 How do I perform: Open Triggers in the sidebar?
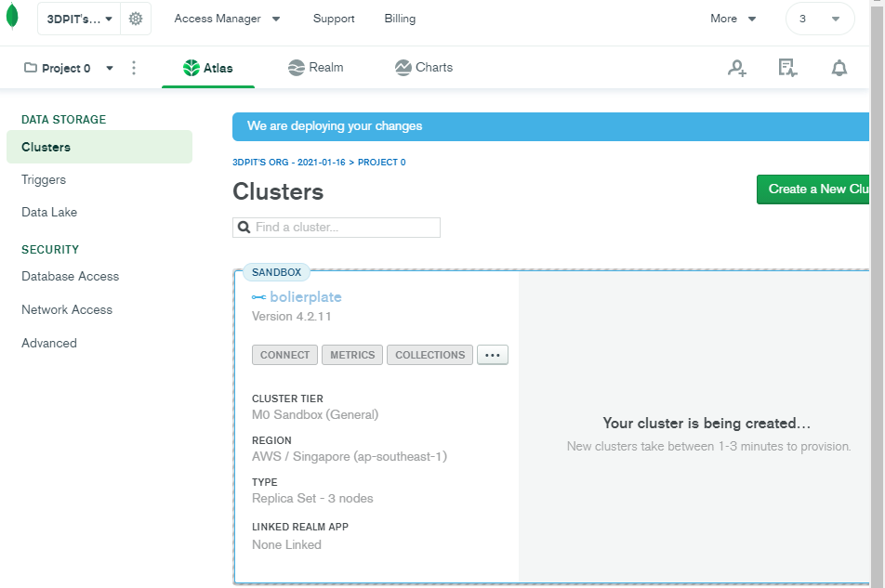click(44, 180)
